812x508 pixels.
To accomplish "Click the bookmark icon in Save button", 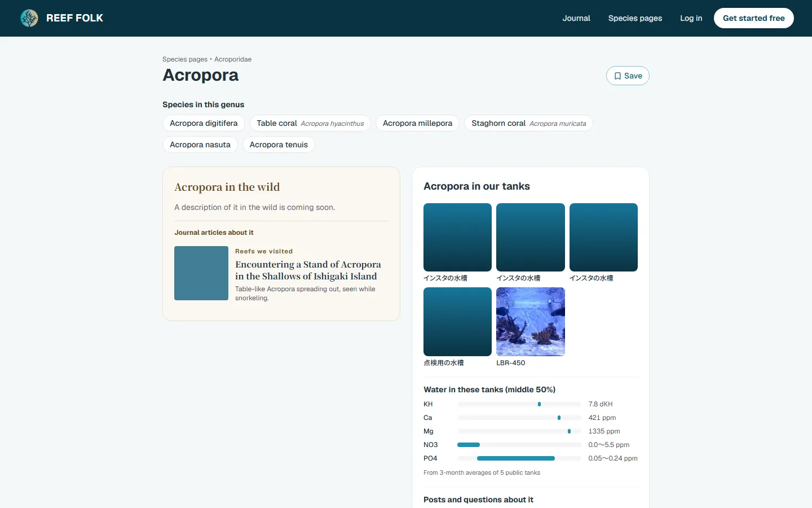I will [x=617, y=76].
